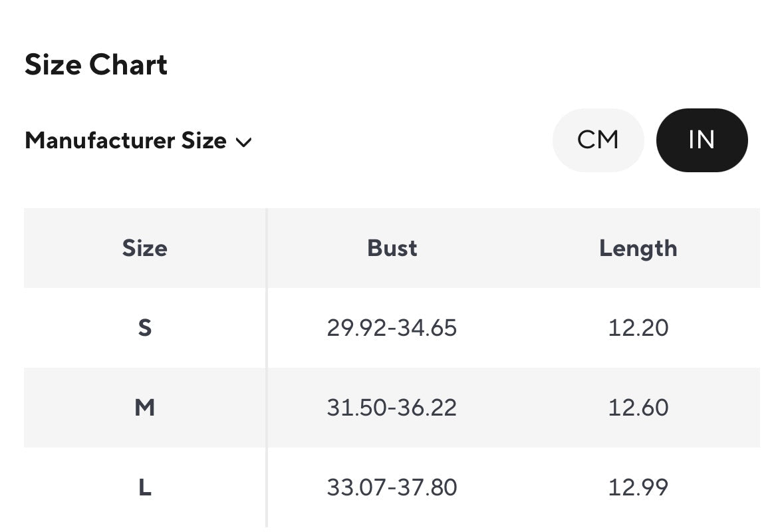
Task: Click bust value 29.92-34.65
Action: [392, 328]
